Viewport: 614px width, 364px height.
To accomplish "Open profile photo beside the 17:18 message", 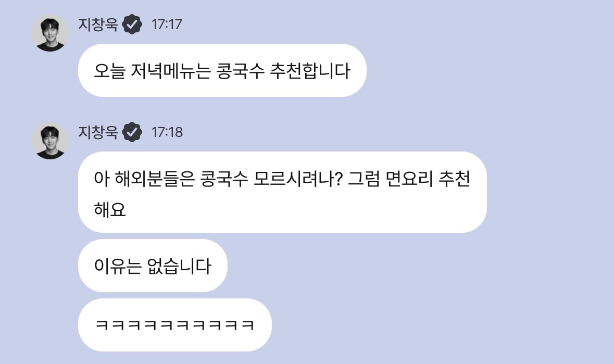I will click(50, 141).
